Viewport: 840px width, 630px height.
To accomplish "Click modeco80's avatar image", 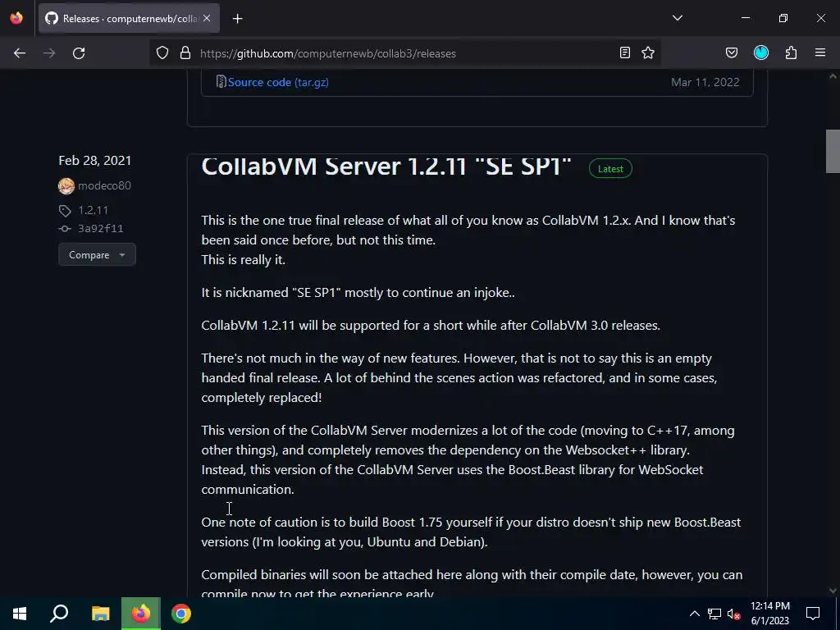I will (x=66, y=186).
